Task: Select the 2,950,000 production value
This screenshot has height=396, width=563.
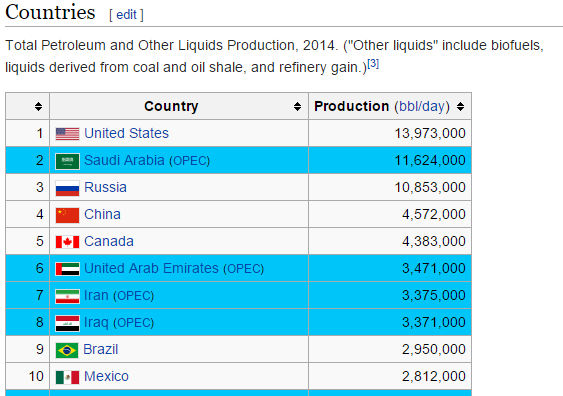Action: pyautogui.click(x=434, y=349)
